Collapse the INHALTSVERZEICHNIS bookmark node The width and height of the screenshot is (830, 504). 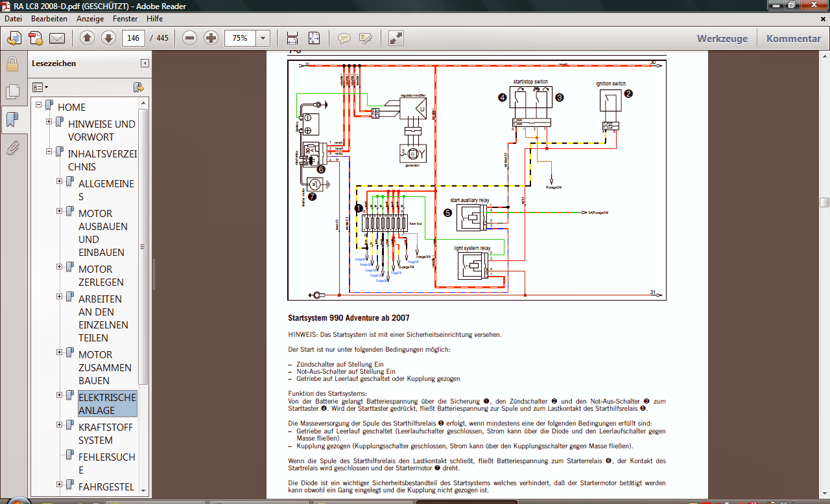(x=49, y=152)
